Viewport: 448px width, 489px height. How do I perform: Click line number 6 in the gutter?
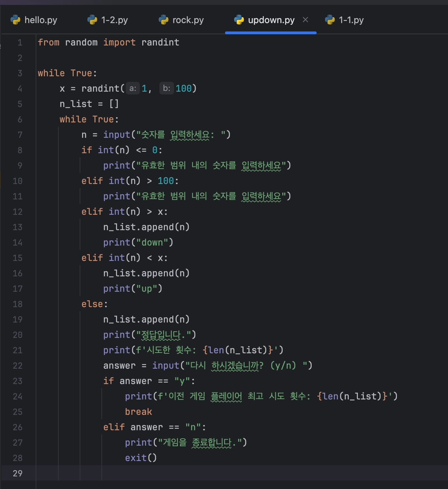tap(20, 120)
